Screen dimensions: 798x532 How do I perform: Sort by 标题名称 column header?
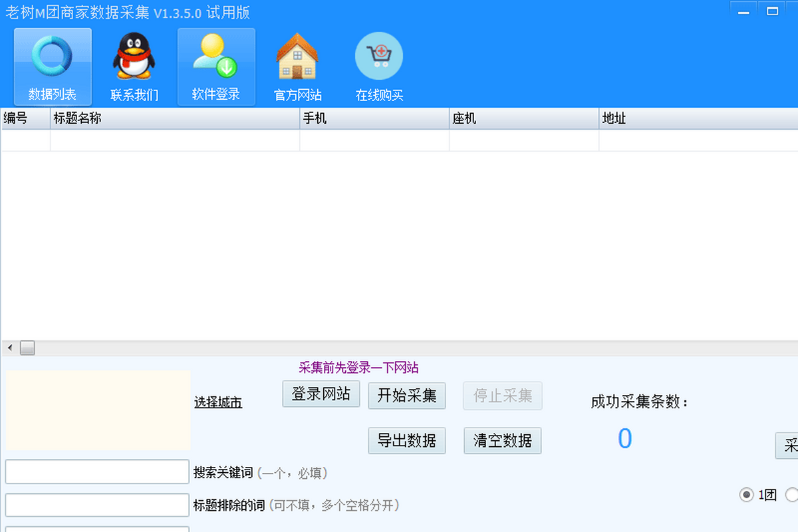[x=175, y=118]
